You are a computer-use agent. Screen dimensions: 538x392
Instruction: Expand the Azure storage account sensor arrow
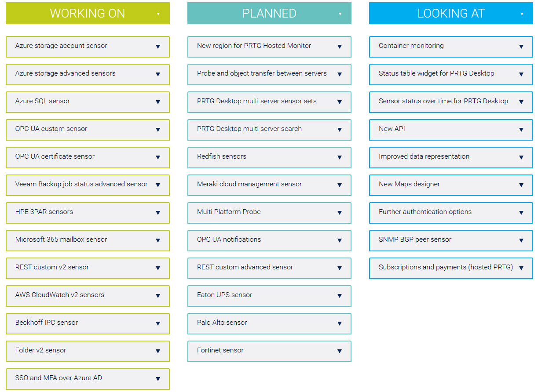point(158,47)
